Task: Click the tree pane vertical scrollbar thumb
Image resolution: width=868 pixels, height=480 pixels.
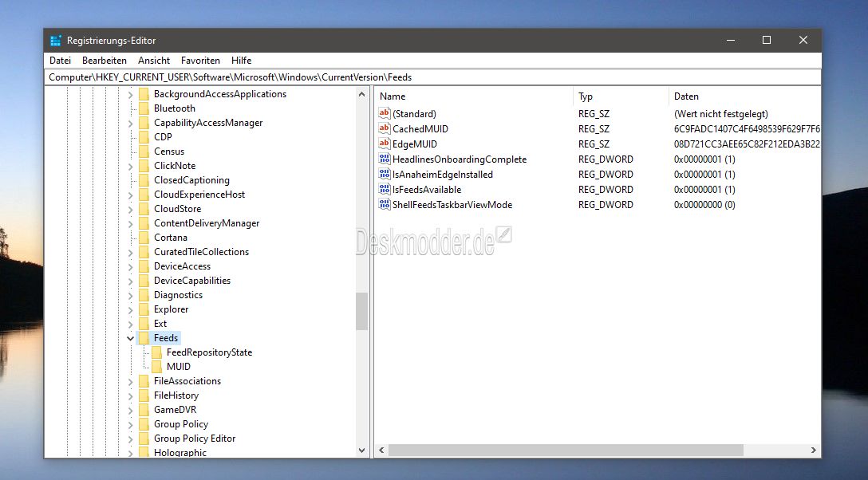Action: [x=362, y=311]
